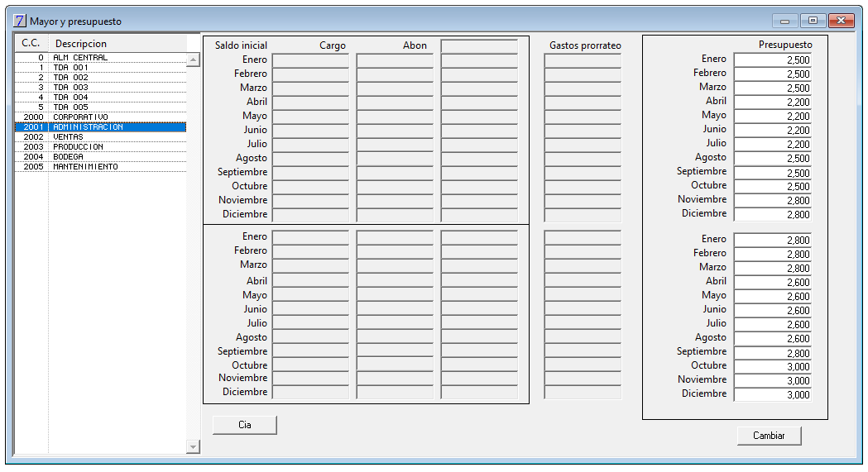Click second-year Diciembre Gastos prorrateo field
Screen dimensions: 868x472
[583, 392]
